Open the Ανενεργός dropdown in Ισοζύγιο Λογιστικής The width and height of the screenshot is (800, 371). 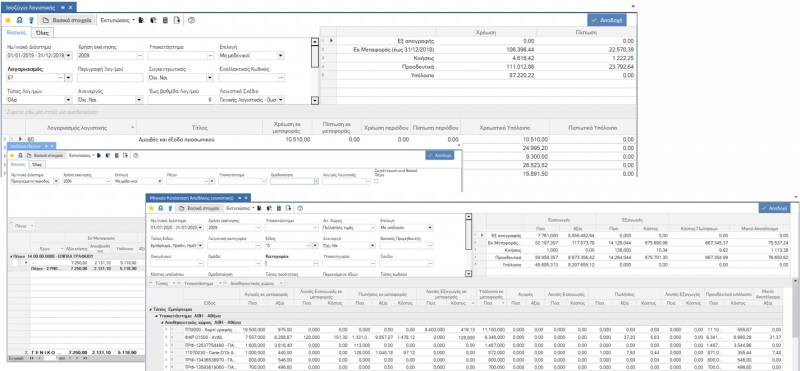(x=139, y=100)
